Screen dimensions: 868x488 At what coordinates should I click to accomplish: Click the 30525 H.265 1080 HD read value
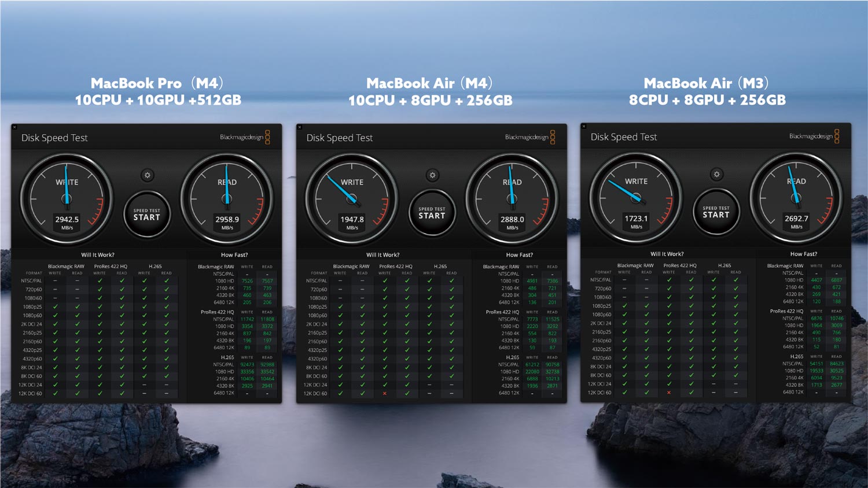click(837, 371)
